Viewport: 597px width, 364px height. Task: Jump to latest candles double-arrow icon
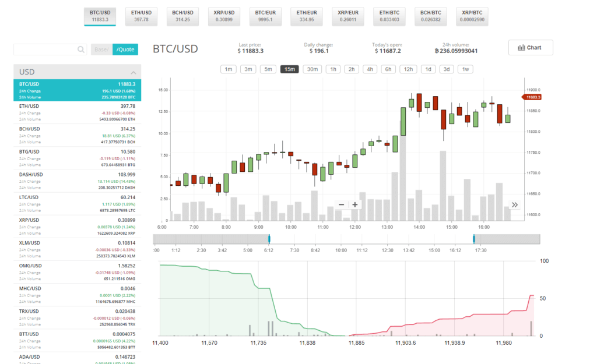[514, 205]
